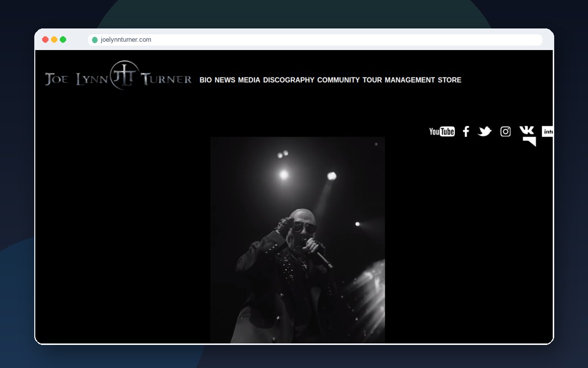Select MANAGEMENT in the navigation bar
Image resolution: width=588 pixels, height=368 pixels.
pyautogui.click(x=410, y=80)
